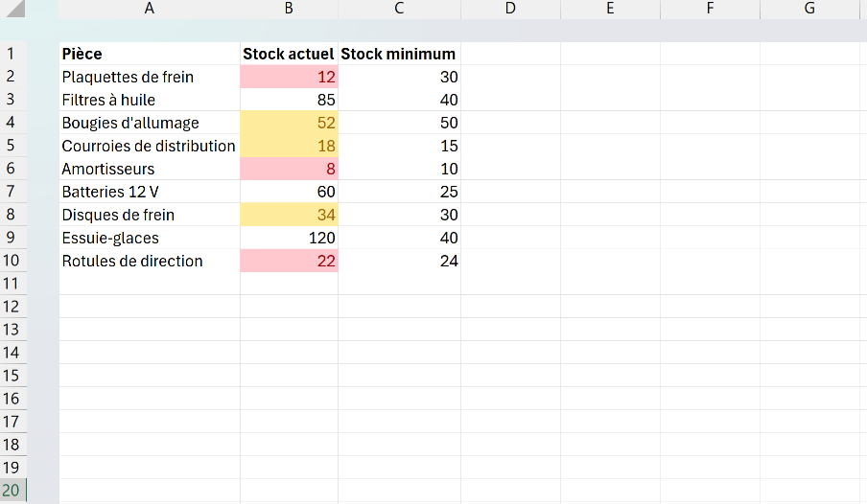Select row 5 header
Image resolution: width=867 pixels, height=504 pixels.
point(12,146)
